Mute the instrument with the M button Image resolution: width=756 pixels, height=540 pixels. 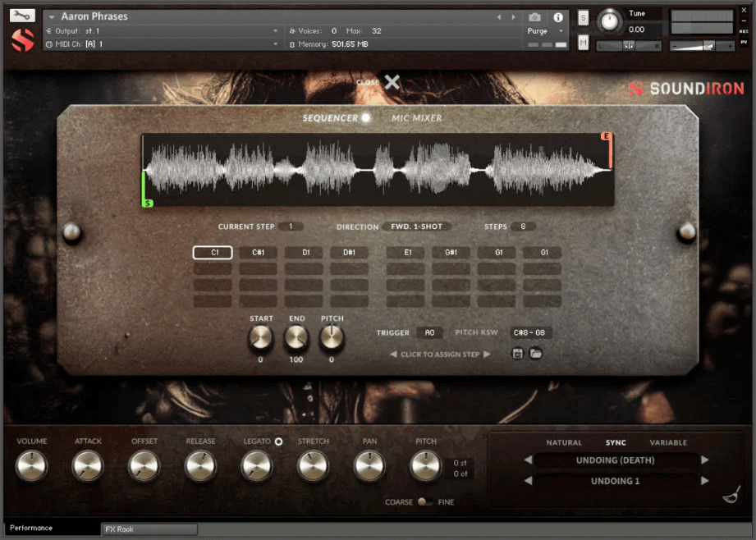click(x=583, y=42)
